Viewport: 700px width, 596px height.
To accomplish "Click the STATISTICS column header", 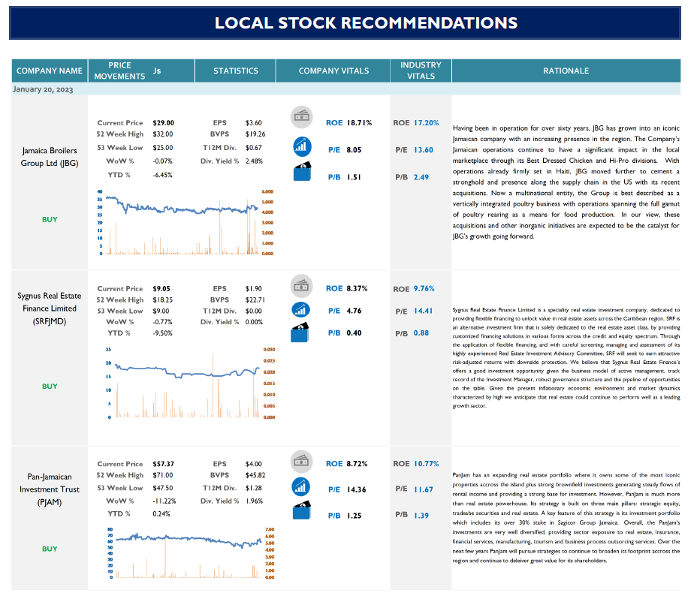I will click(x=236, y=71).
